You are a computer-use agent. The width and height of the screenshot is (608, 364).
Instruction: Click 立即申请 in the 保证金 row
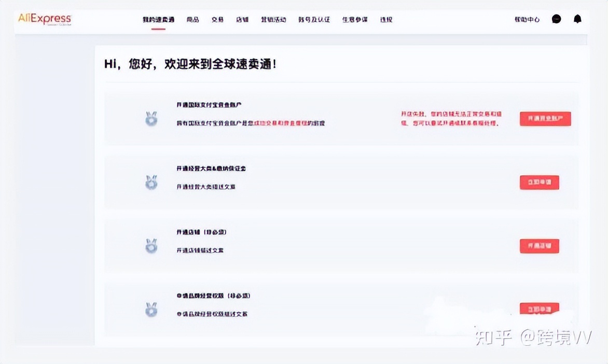539,182
